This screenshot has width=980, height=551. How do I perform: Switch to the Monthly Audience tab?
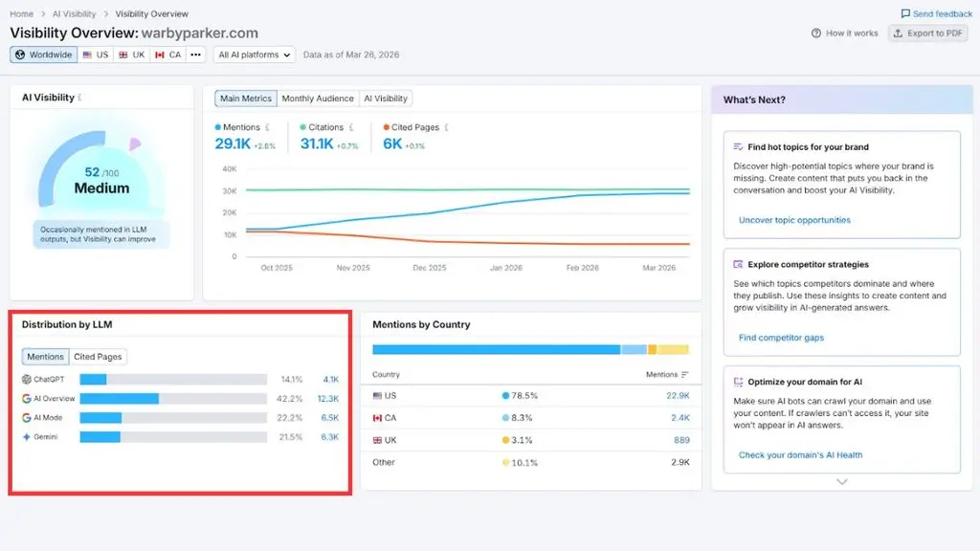318,99
